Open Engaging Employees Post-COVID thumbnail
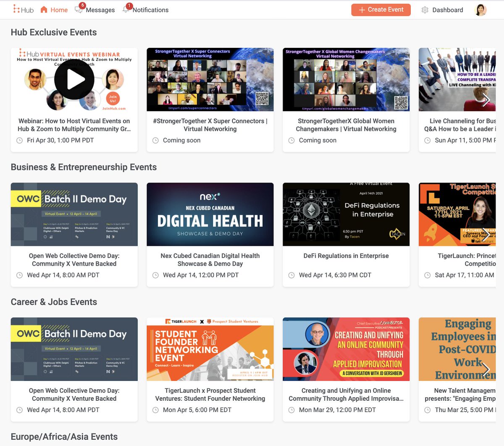 click(457, 349)
